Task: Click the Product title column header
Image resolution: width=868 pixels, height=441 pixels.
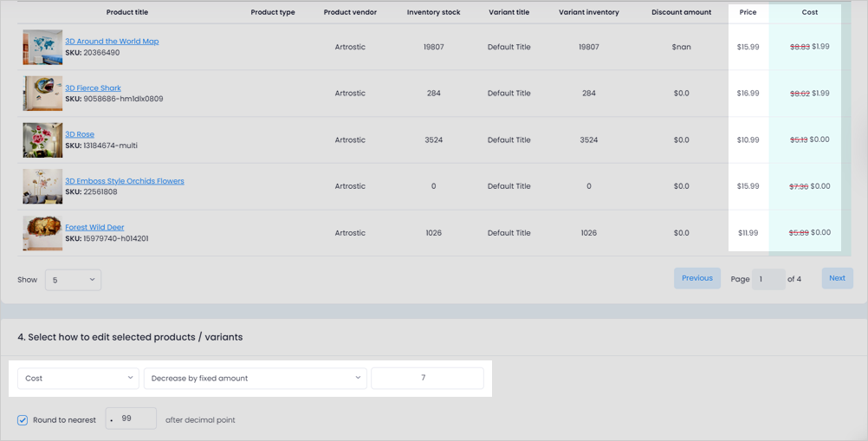Action: coord(127,12)
